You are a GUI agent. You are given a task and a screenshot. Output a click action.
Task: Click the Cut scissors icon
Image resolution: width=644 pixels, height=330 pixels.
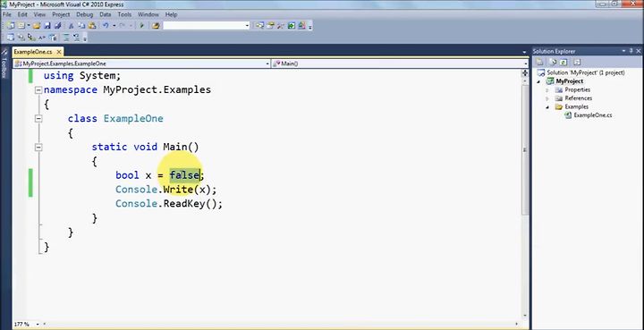71,25
